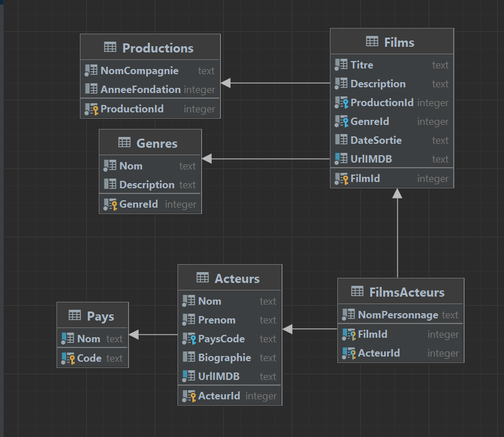This screenshot has width=504, height=437.
Task: Select the Prenom column in Acteurs
Action: point(216,320)
